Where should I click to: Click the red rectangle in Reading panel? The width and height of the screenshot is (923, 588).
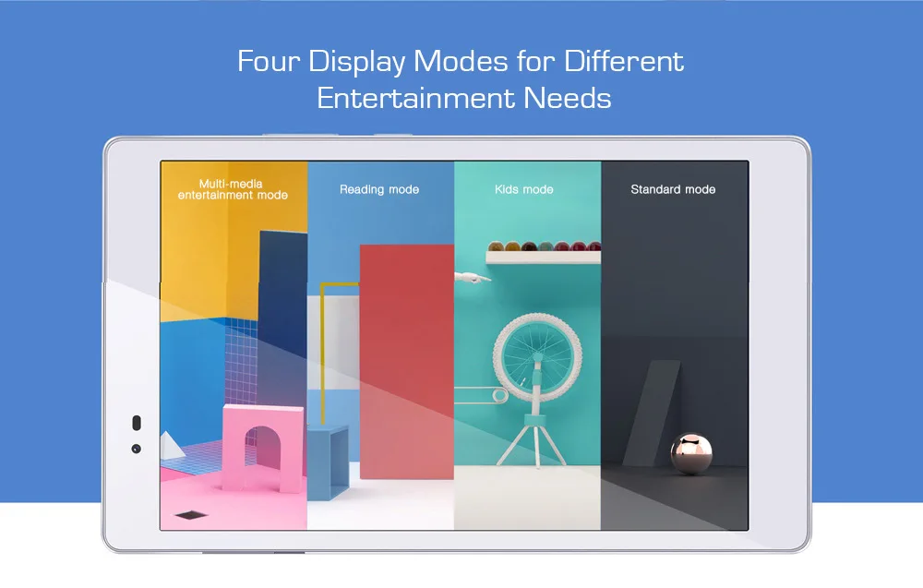(407, 362)
